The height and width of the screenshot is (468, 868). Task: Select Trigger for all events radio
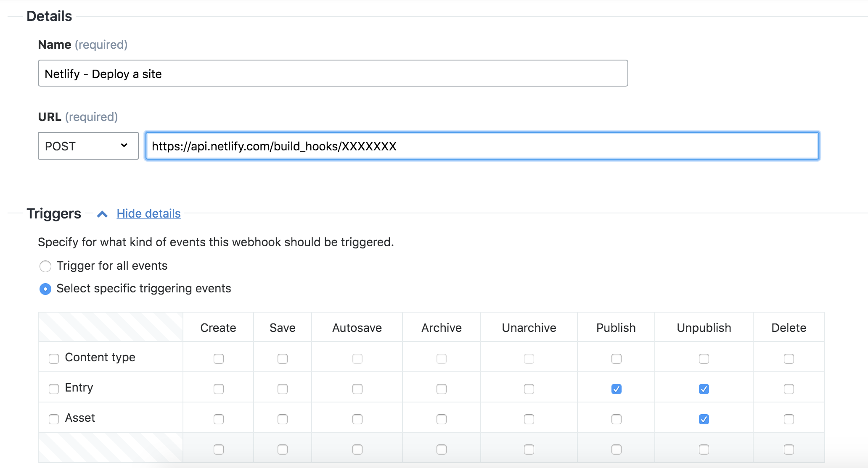point(45,266)
